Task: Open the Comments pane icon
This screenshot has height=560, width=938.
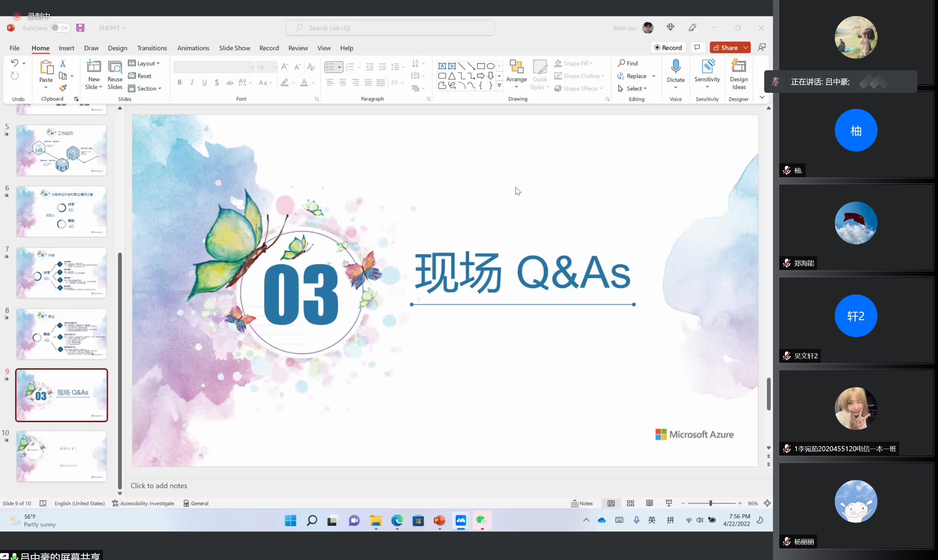Action: click(x=697, y=48)
